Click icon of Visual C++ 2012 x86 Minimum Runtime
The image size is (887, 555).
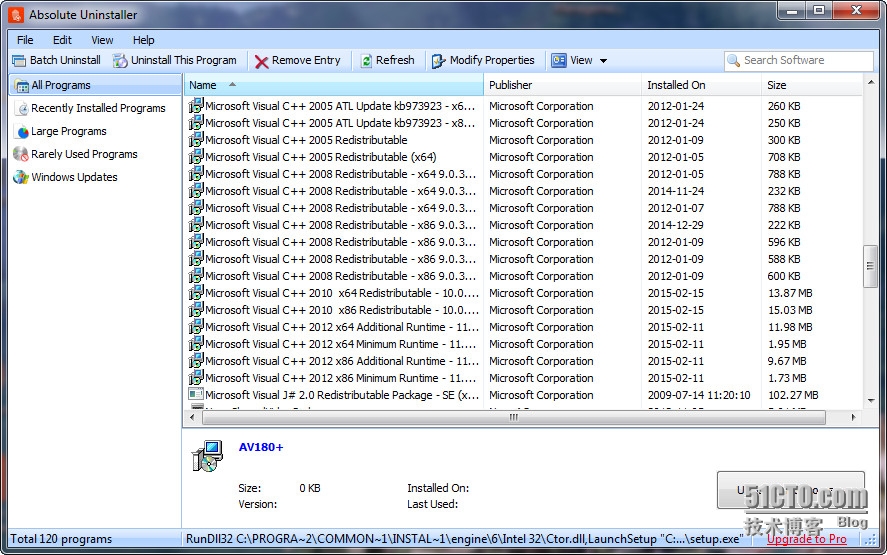pyautogui.click(x=196, y=377)
